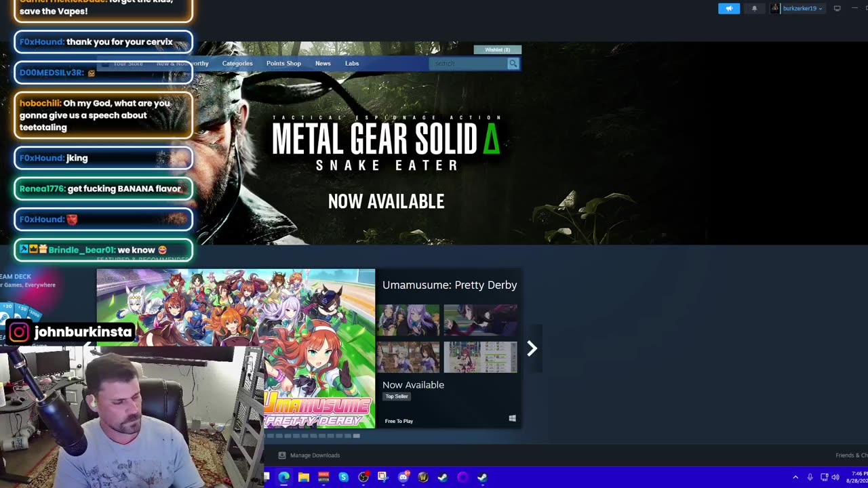Click the magnifying glass search icon

513,64
